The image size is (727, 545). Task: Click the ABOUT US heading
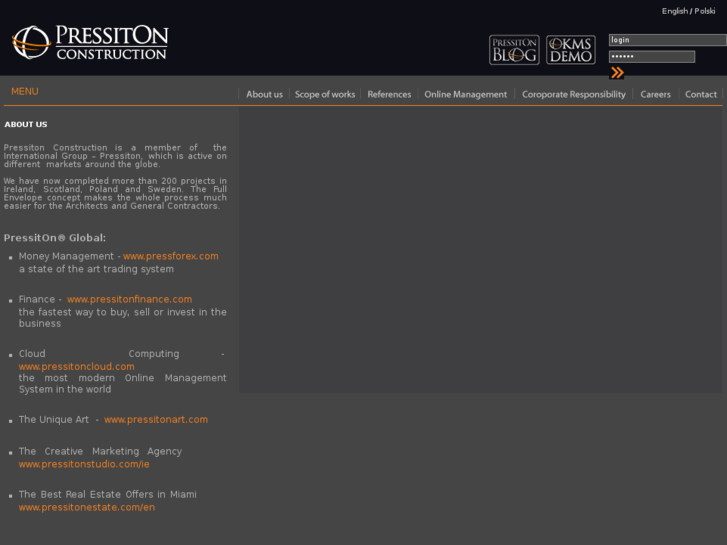(26, 124)
